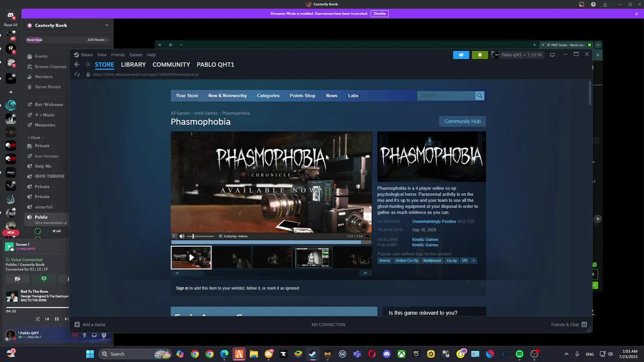Select the fourth trailer thumbnail with camera UI
The image size is (644, 362).
(x=313, y=257)
